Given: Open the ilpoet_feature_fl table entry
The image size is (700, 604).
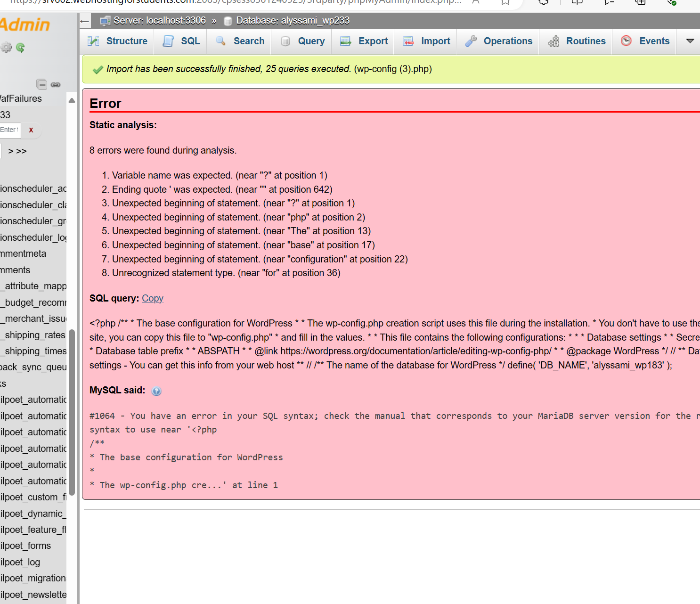Looking at the screenshot, I should (33, 530).
